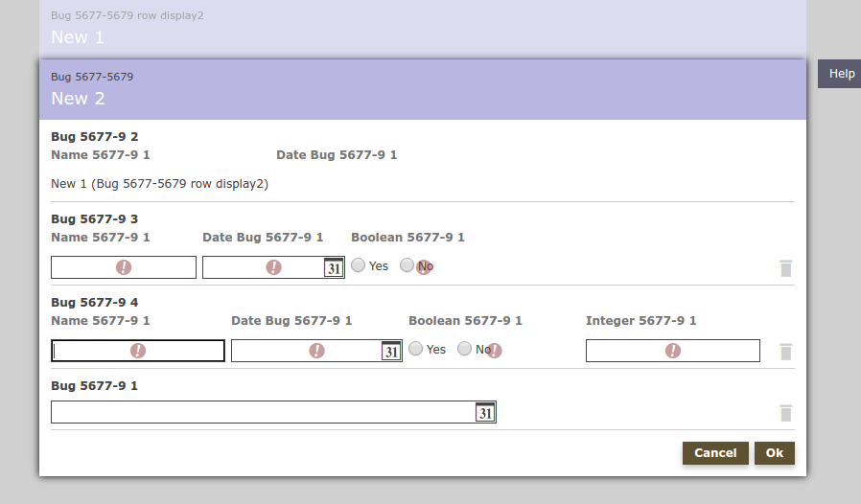Image resolution: width=861 pixels, height=504 pixels.
Task: Click error icon in Integer 5677-9 1 field
Action: [673, 351]
